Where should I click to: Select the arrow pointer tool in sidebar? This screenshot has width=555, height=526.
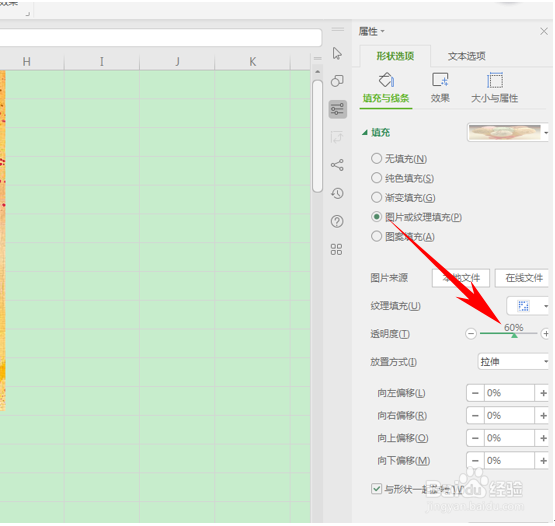[337, 53]
